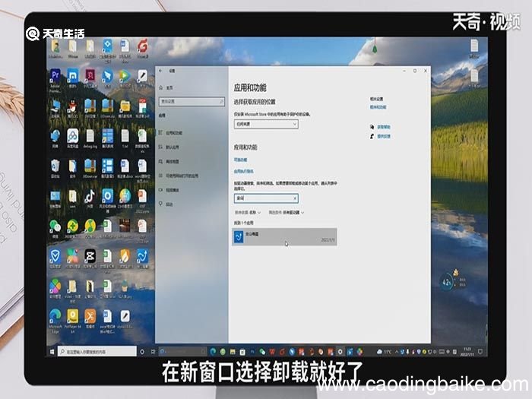Image resolution: width=532 pixels, height=399 pixels.
Task: Open colorful pinwheel 软件管理 desktop icon
Action: [x=55, y=288]
